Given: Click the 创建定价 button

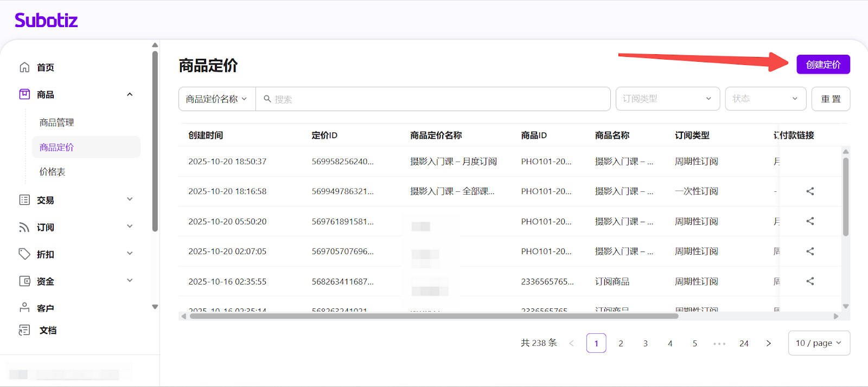Looking at the screenshot, I should [x=823, y=64].
